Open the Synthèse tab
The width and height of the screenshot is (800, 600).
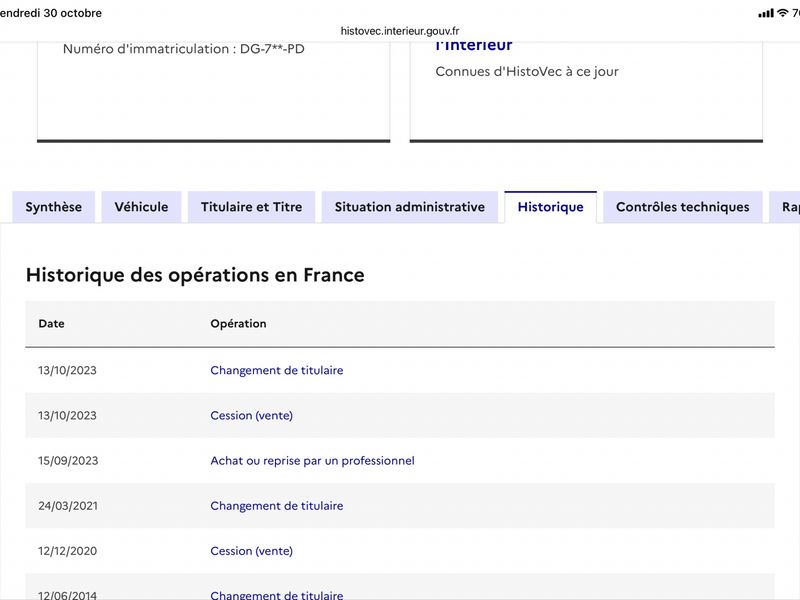coord(54,207)
